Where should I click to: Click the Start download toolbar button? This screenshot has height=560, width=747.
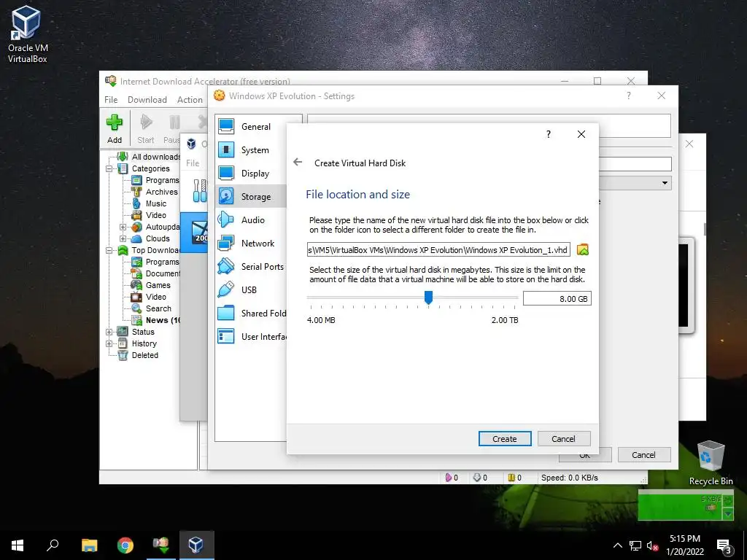coord(146,128)
